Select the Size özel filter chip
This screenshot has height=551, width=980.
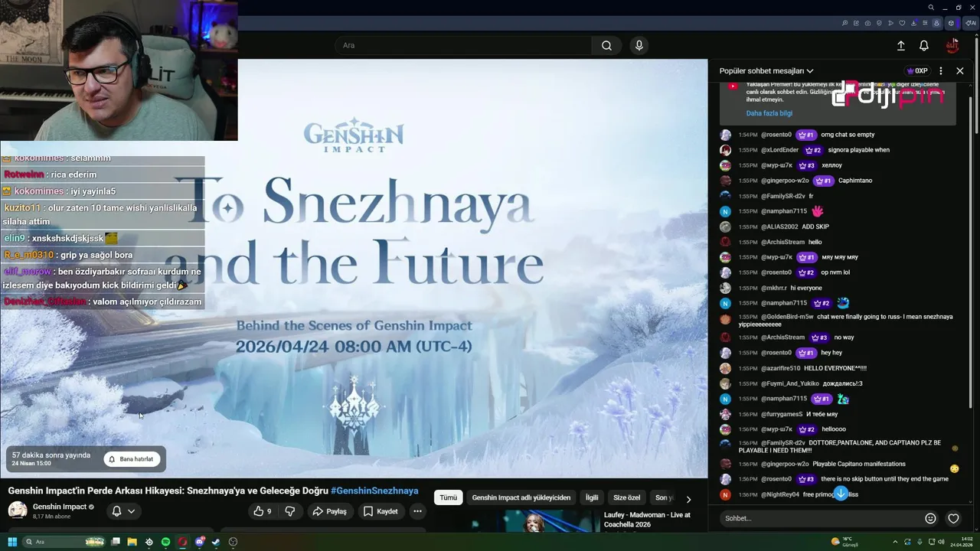pos(626,497)
